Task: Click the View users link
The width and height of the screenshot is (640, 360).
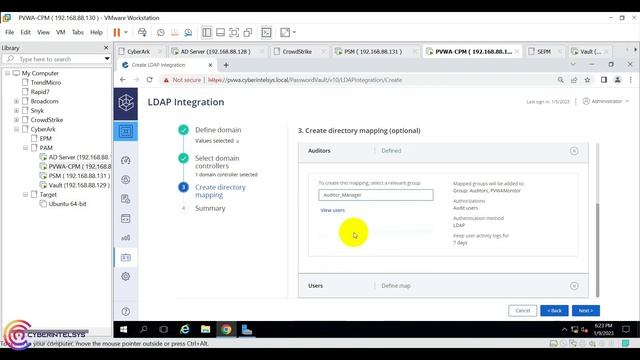Action: coord(333,210)
